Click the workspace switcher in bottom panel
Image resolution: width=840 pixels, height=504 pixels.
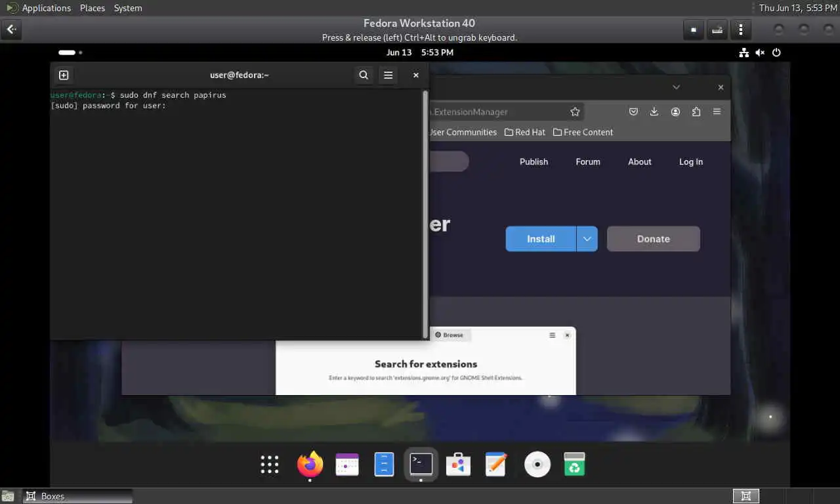click(746, 496)
